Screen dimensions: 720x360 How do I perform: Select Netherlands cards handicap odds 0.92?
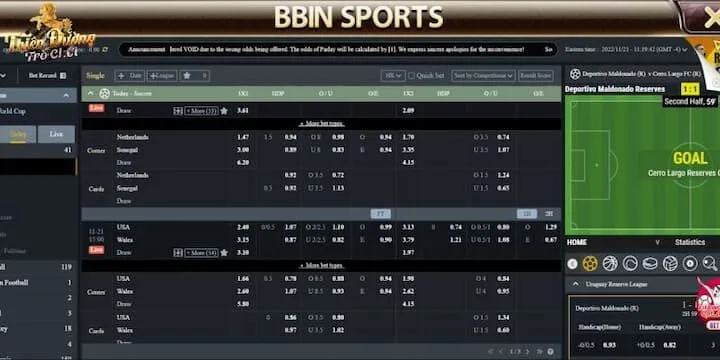pyautogui.click(x=290, y=175)
